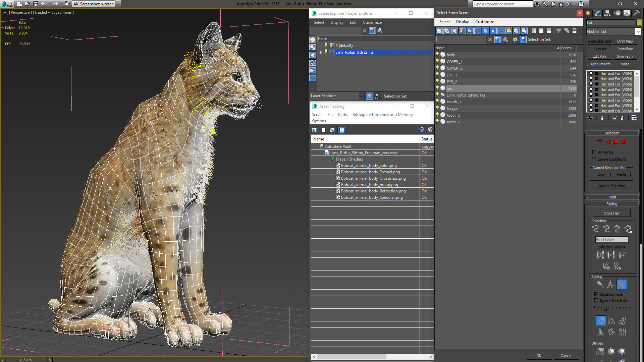The height and width of the screenshot is (362, 644).
Task: Toggle visibility of body layer
Action: tap(438, 54)
